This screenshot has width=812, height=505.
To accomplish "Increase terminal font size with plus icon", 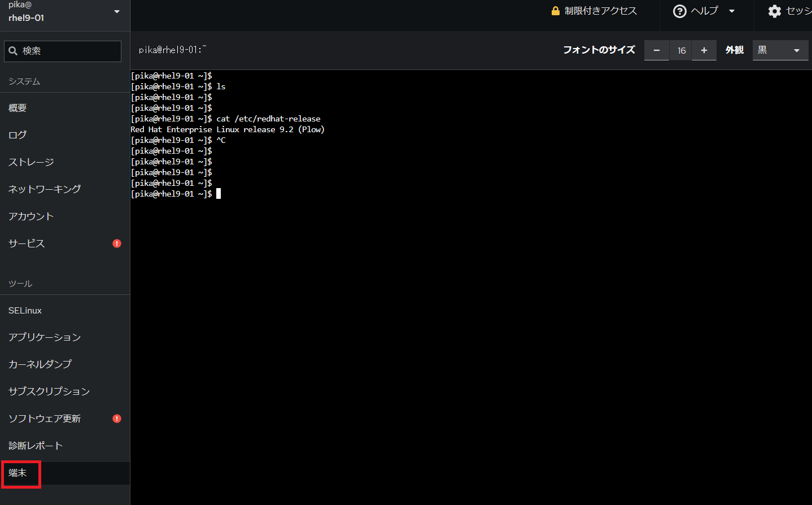I will coord(704,50).
